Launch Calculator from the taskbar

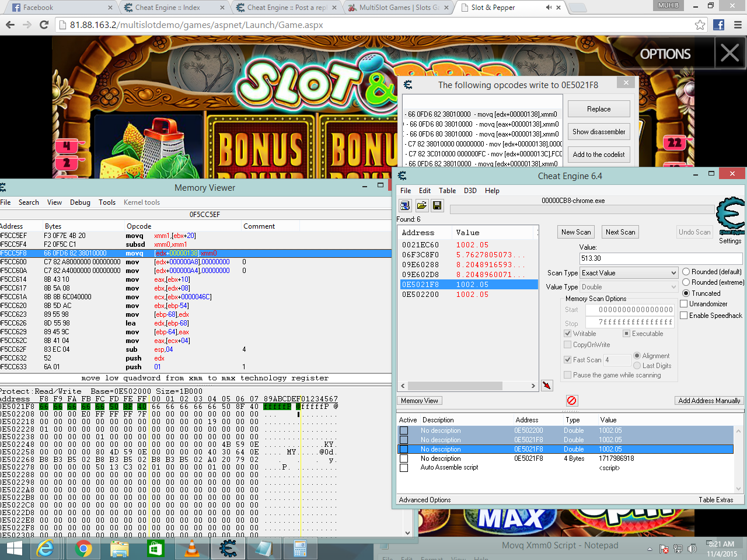300,548
